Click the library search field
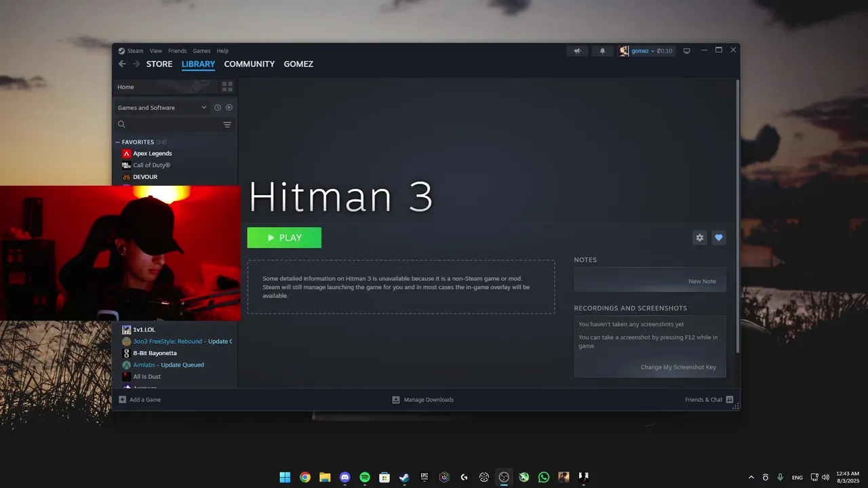Screen dimensions: 868x488 click(168, 125)
